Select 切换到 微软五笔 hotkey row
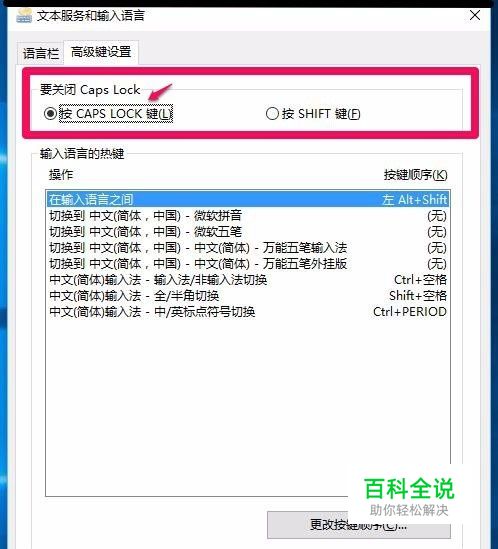The height and width of the screenshot is (549, 498). click(248, 231)
